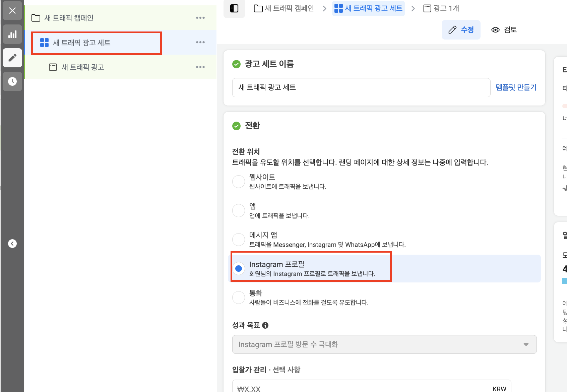Open more options beside 새 트래픽 광고 세트
This screenshot has width=567, height=392.
pyautogui.click(x=200, y=42)
